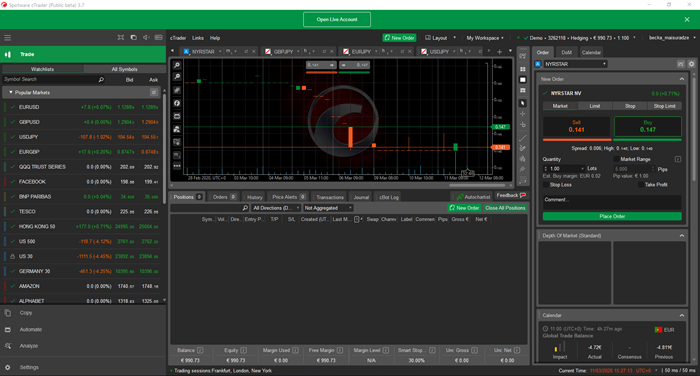
Task: Open the Help menu
Action: (215, 38)
